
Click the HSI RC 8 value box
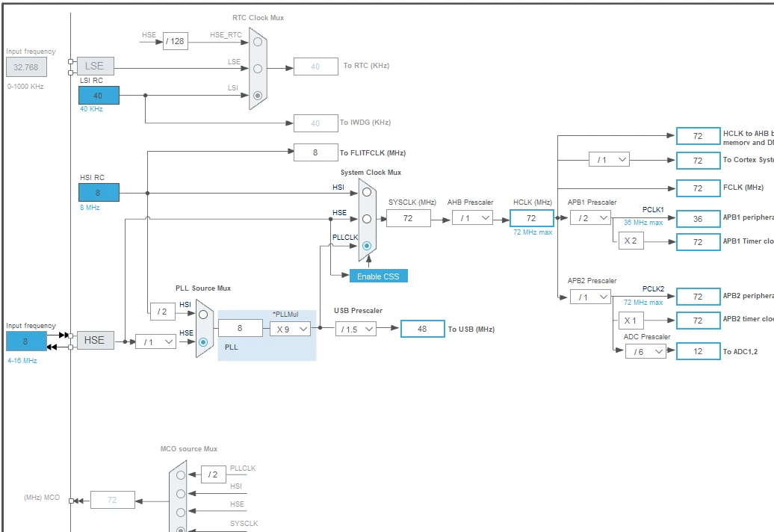99,193
